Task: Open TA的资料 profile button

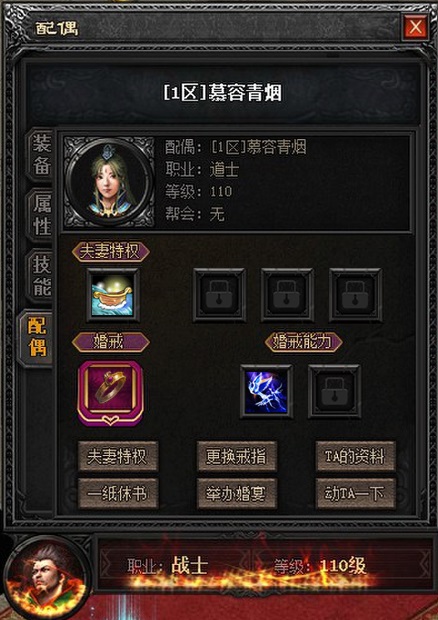Action: point(355,457)
